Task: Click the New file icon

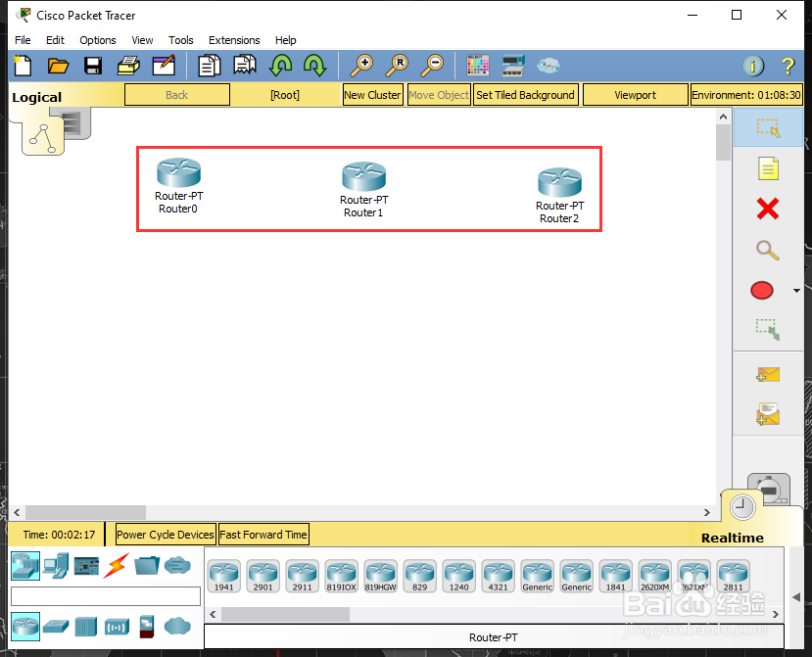Action: click(x=23, y=66)
